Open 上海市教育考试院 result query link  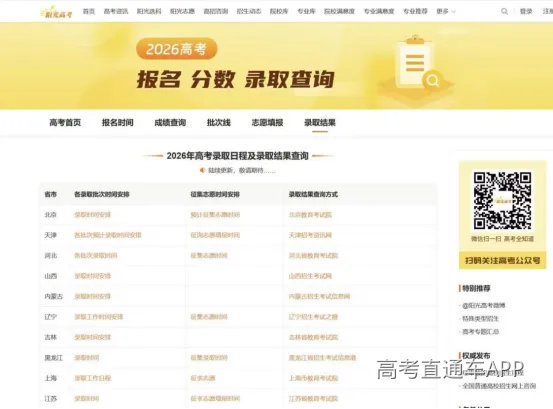(x=313, y=378)
